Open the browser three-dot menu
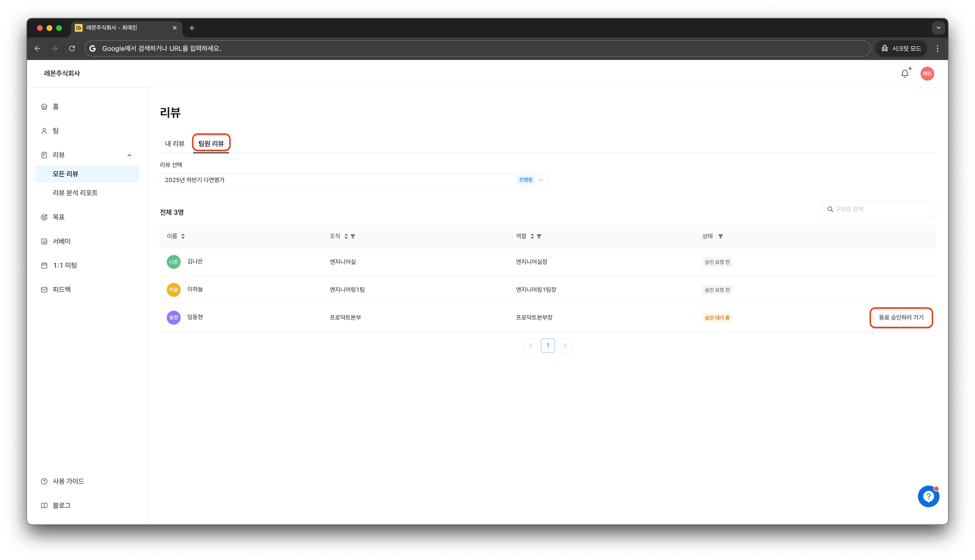Screen dimensions: 975x560 click(x=937, y=48)
